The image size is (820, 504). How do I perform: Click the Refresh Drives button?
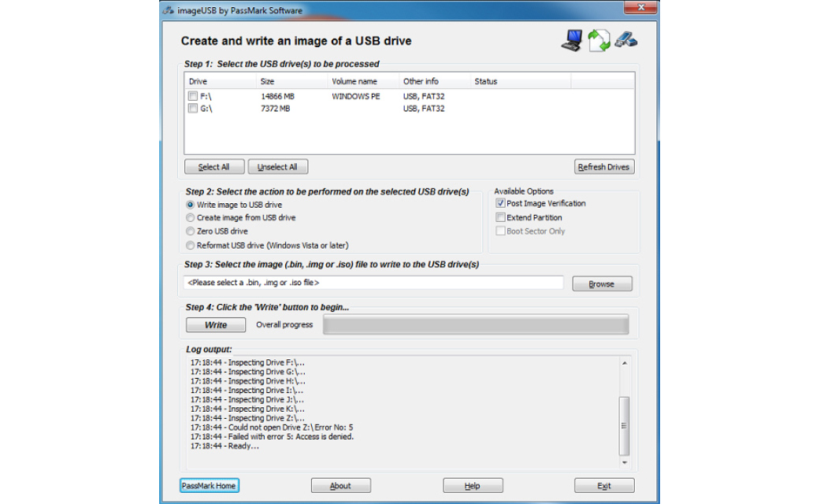pos(604,167)
